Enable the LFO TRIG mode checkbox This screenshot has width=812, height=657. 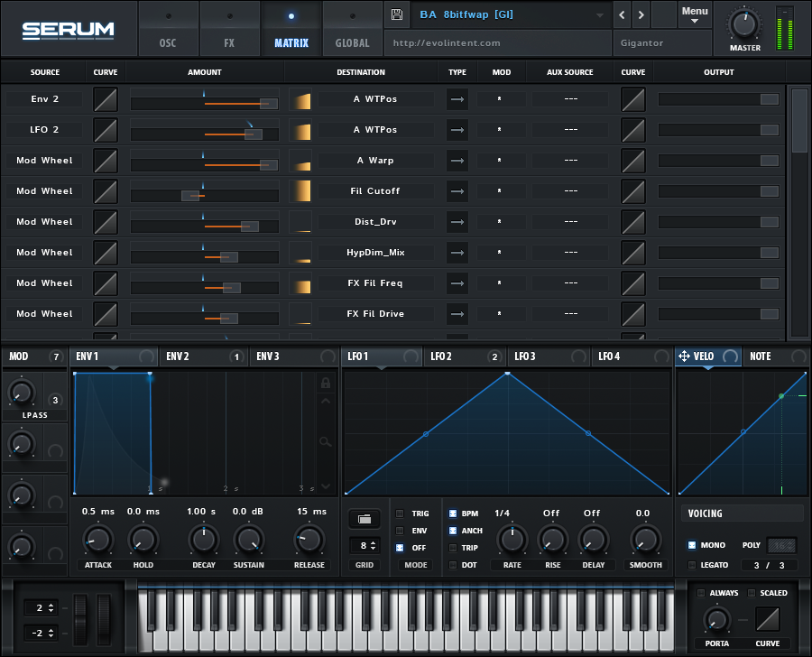tap(400, 514)
